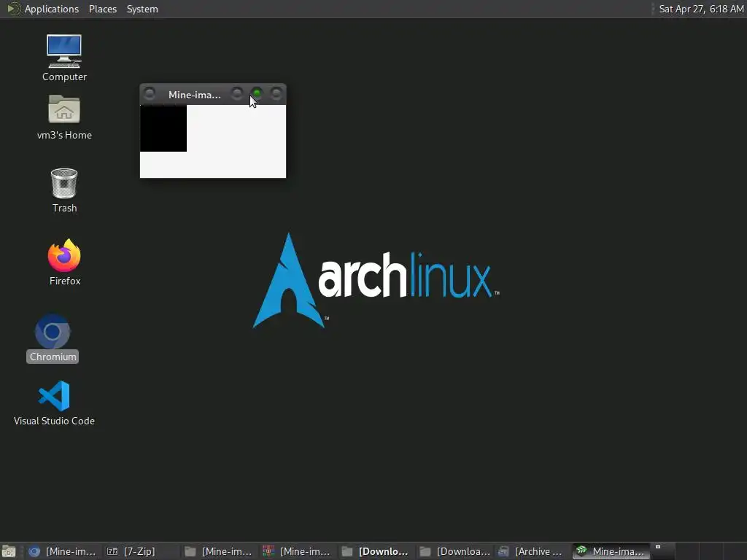Switch to Chromium Mine-im… taskbar window
The image size is (747, 560).
[63, 551]
